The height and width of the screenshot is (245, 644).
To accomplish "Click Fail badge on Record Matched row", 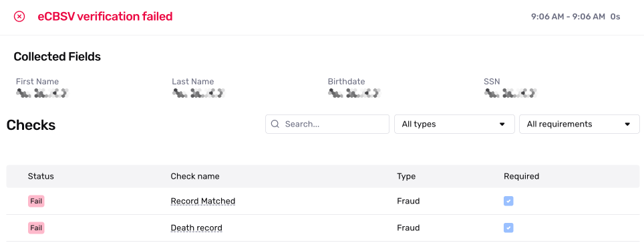I will click(x=36, y=201).
